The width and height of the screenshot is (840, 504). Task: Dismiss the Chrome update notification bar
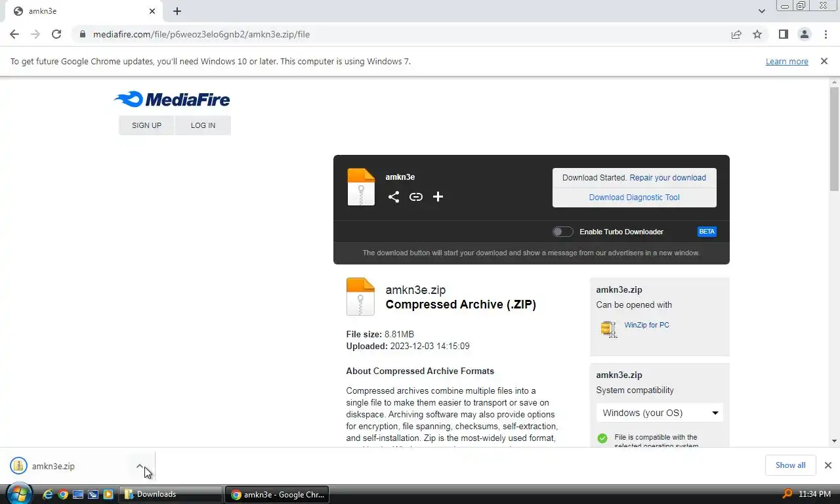pos(824,61)
